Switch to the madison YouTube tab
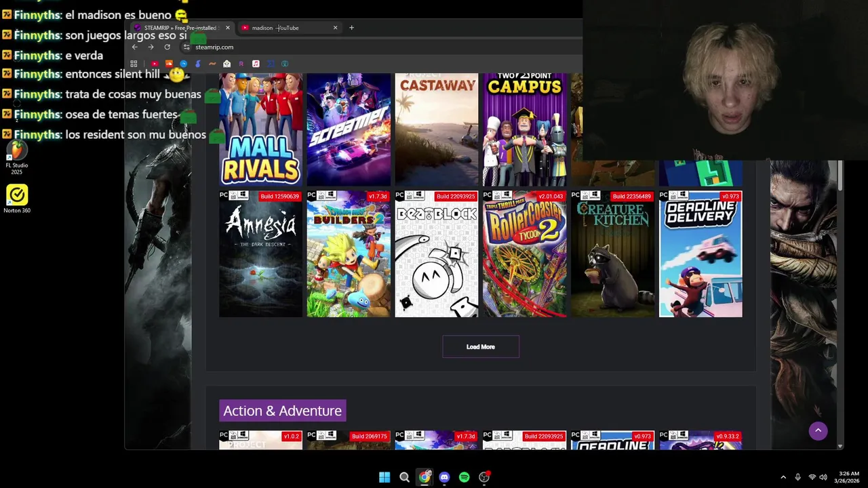This screenshot has width=868, height=488. 290,28
